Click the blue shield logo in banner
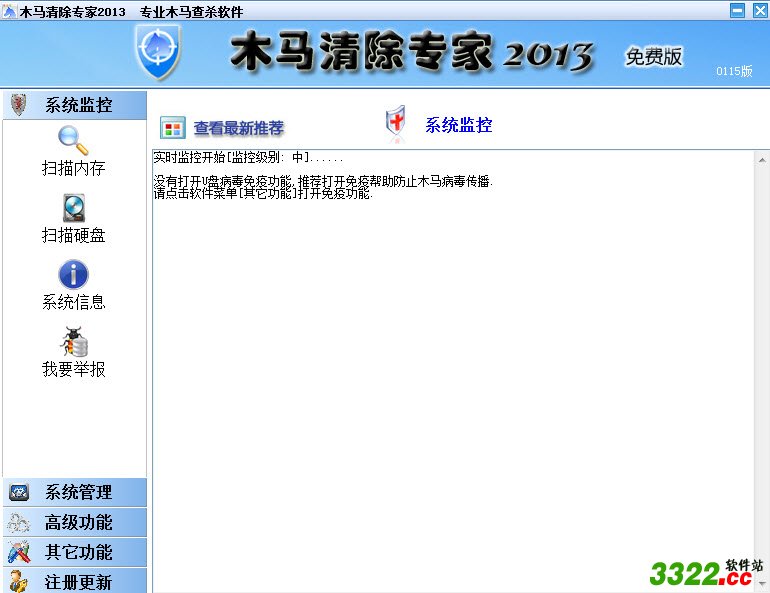 click(x=159, y=53)
